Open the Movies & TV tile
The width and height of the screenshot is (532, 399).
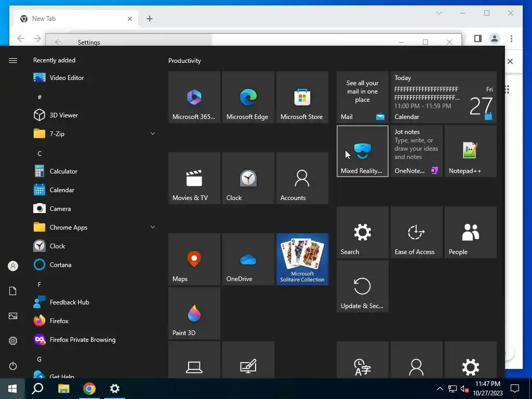click(x=194, y=178)
